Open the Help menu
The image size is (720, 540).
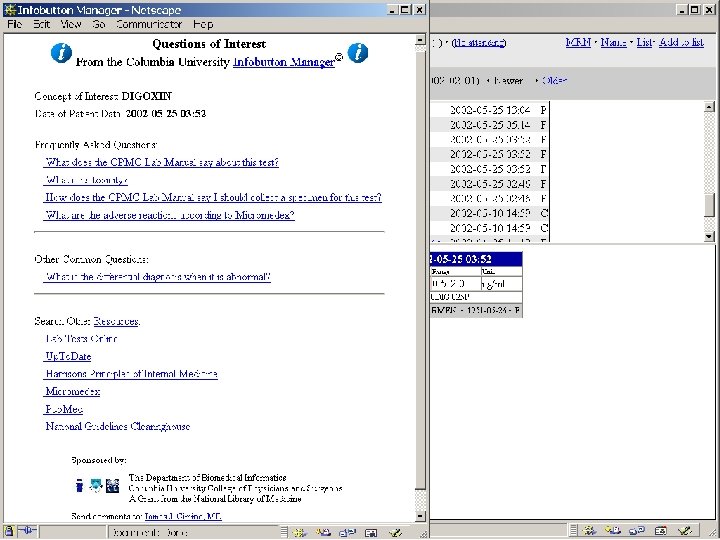click(x=202, y=24)
